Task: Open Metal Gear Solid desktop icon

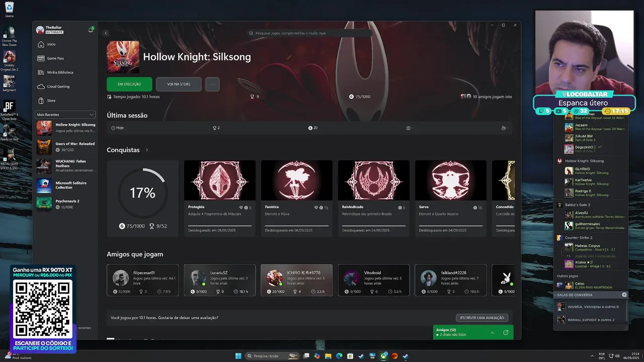Action: click(x=9, y=158)
